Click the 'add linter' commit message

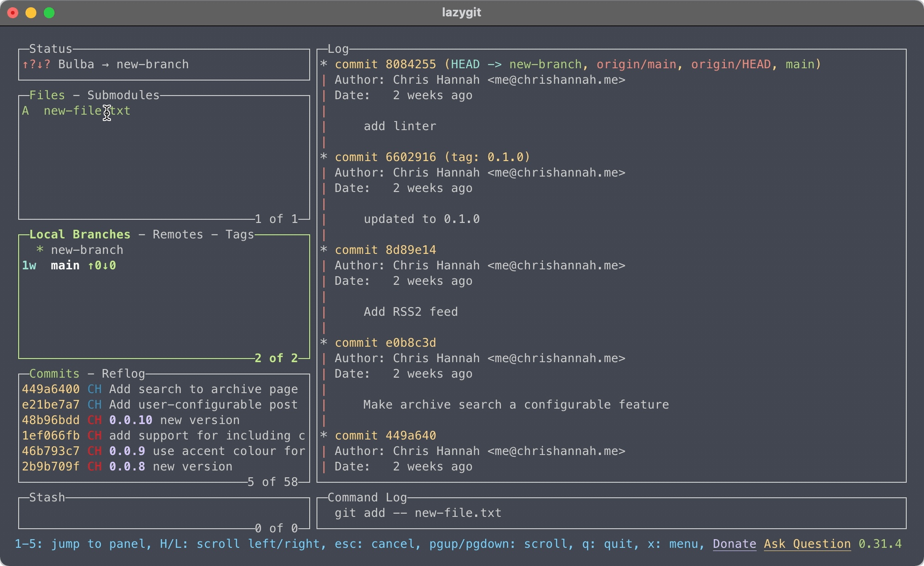[x=400, y=126]
